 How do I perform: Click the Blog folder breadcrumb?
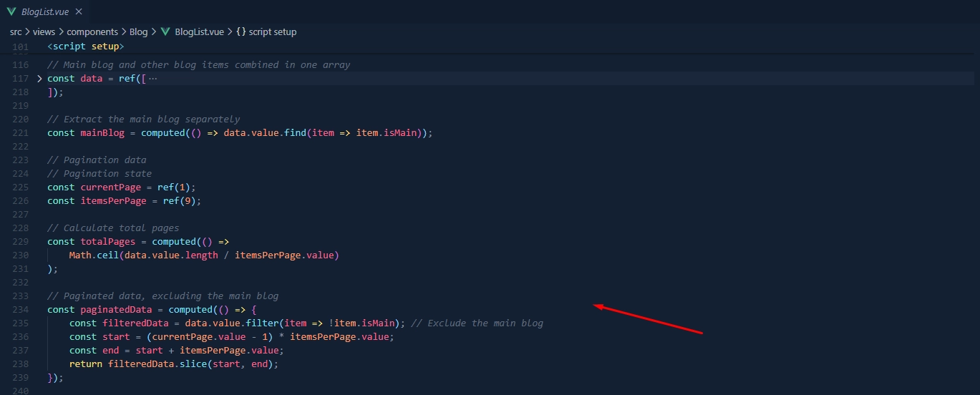coord(138,32)
